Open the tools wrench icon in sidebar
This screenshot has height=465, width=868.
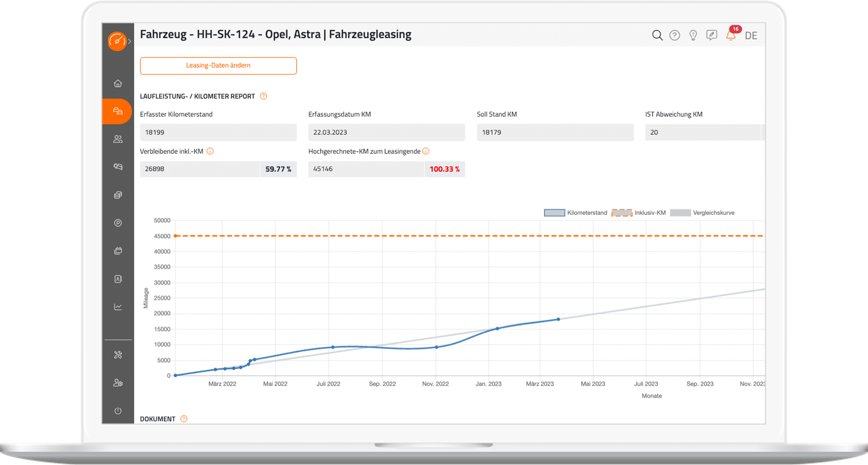[118, 355]
